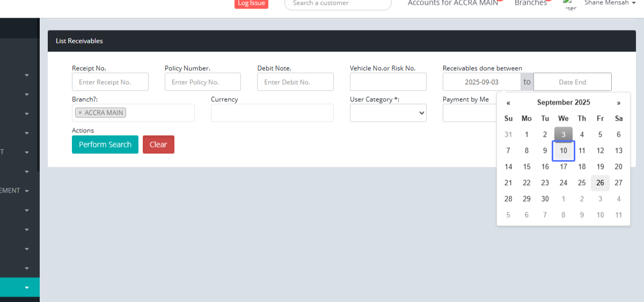
Task: Expand the highlighted teal sidebar item
Action: [x=27, y=288]
